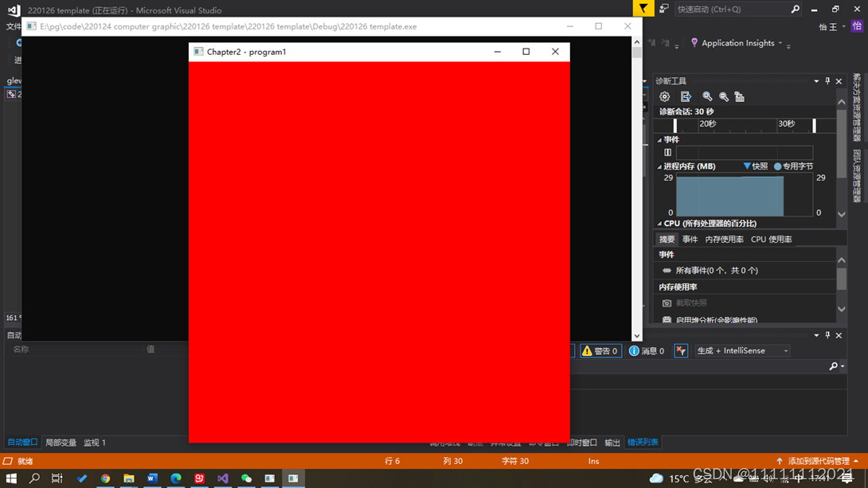The image size is (868, 488).
Task: Open the notifications flag icon
Action: click(x=643, y=8)
